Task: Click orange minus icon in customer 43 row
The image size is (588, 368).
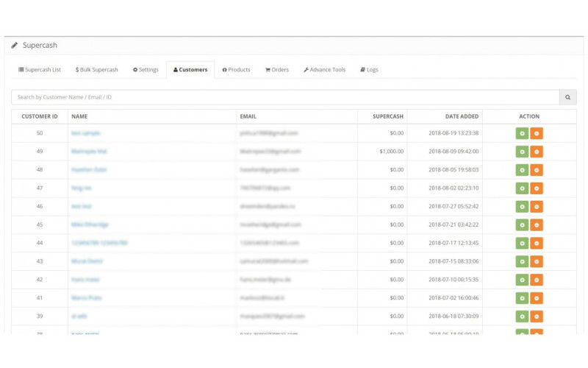Action: click(537, 261)
